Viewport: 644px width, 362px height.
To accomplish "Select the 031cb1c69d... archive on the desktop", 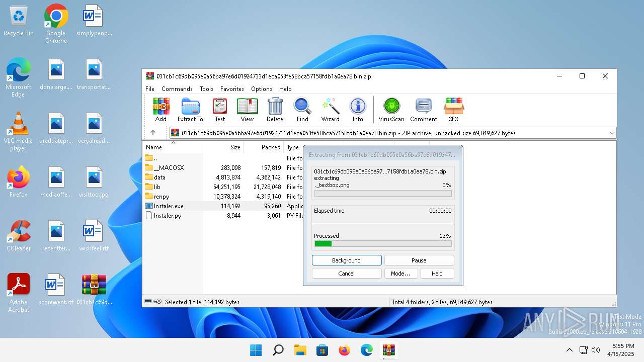I will 94,290.
